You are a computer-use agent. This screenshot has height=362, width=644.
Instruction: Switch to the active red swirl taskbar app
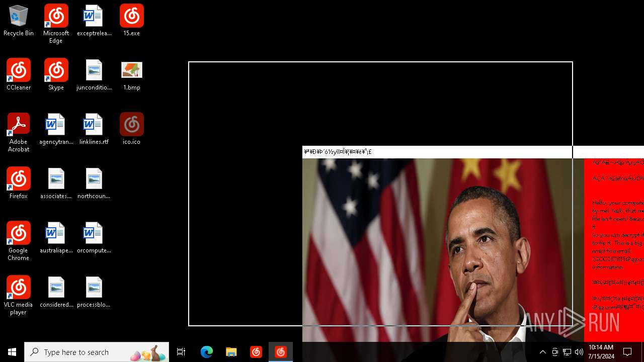[281, 352]
